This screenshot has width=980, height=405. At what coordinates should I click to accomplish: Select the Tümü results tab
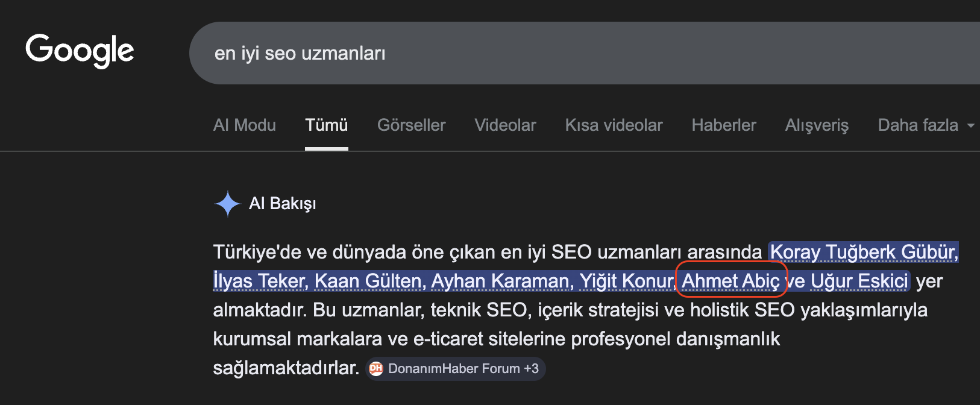(326, 125)
